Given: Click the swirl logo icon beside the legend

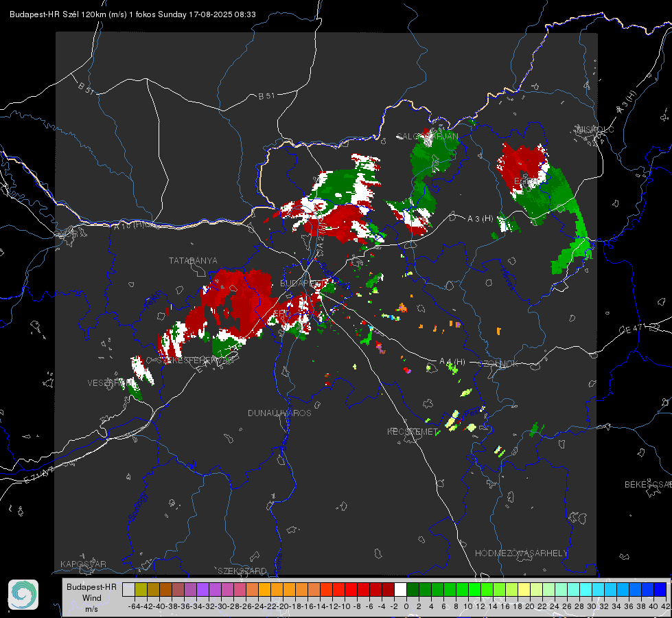Looking at the screenshot, I should pos(23,595).
